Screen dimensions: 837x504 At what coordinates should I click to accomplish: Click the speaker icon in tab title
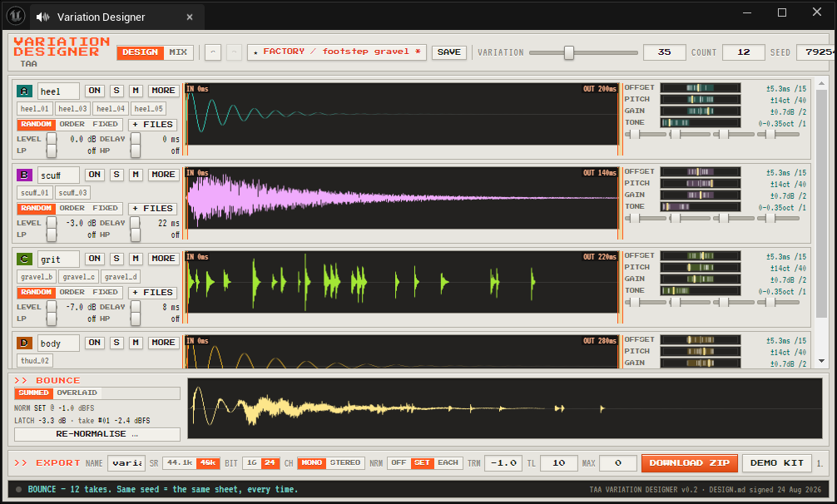coord(42,17)
